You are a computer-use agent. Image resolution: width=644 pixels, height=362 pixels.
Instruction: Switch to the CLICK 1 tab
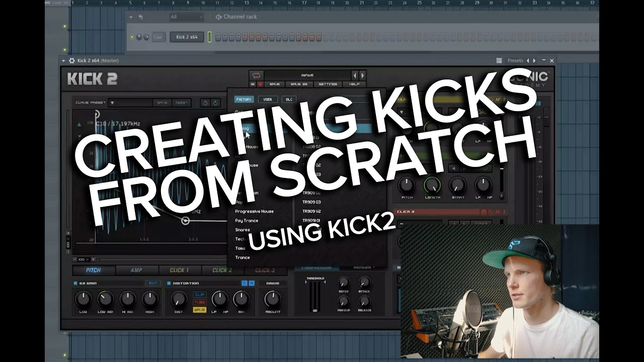[180, 270]
